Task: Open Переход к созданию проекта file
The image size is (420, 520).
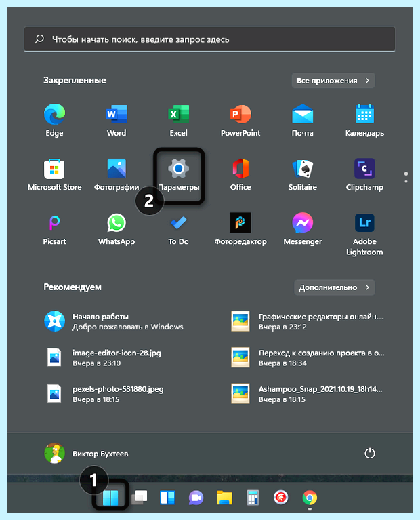Action: (x=308, y=357)
